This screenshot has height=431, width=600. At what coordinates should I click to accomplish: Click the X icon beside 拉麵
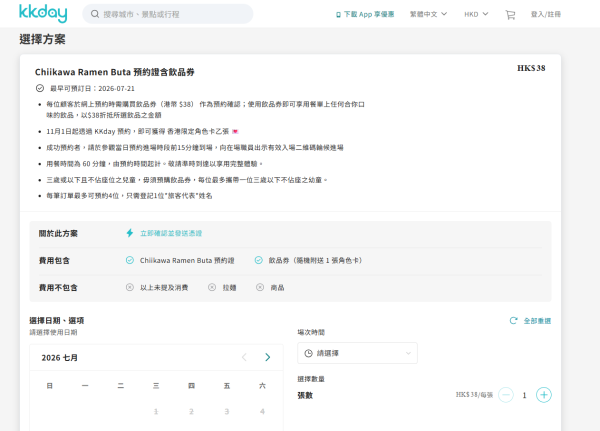tap(212, 287)
